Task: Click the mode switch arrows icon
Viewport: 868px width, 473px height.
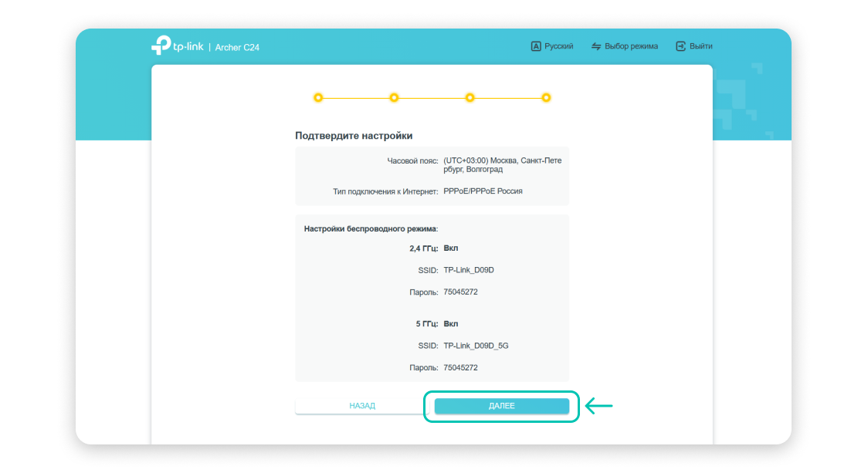Action: click(596, 46)
